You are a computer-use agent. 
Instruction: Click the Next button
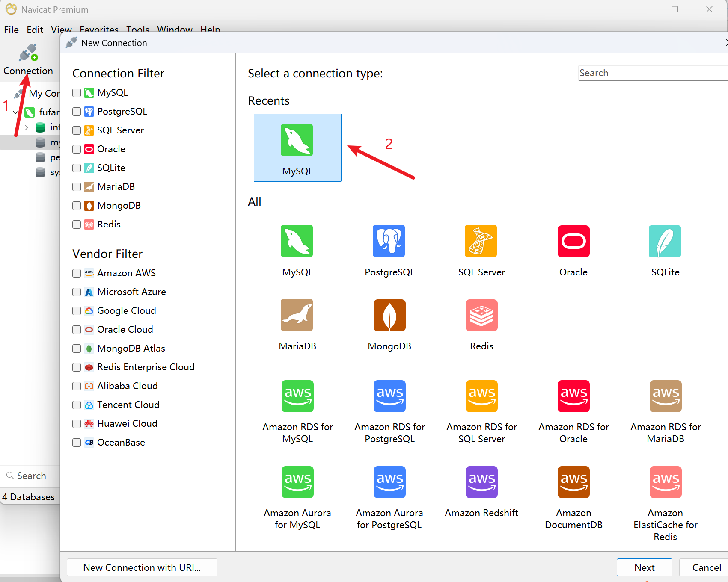coord(644,567)
